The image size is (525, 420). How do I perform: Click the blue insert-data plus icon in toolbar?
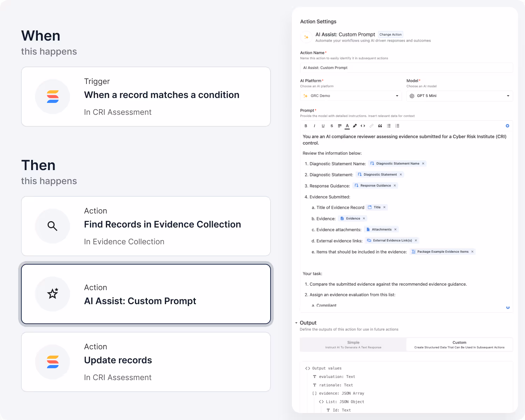pos(507,126)
